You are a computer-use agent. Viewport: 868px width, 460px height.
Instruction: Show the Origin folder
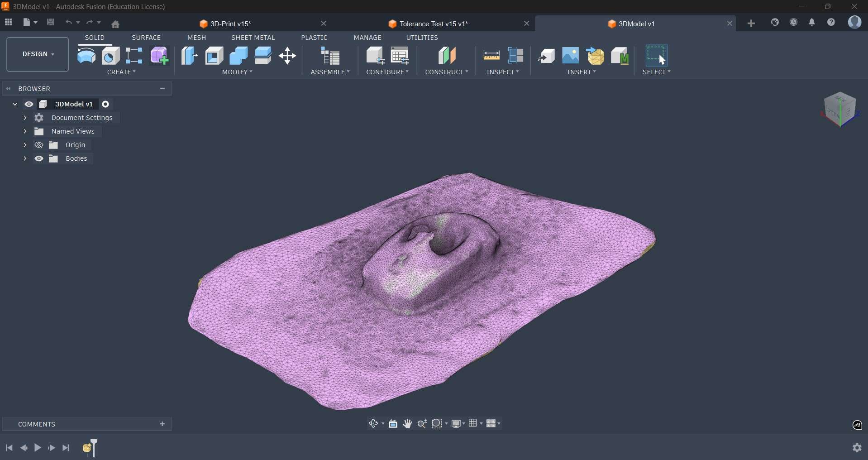[x=39, y=145]
